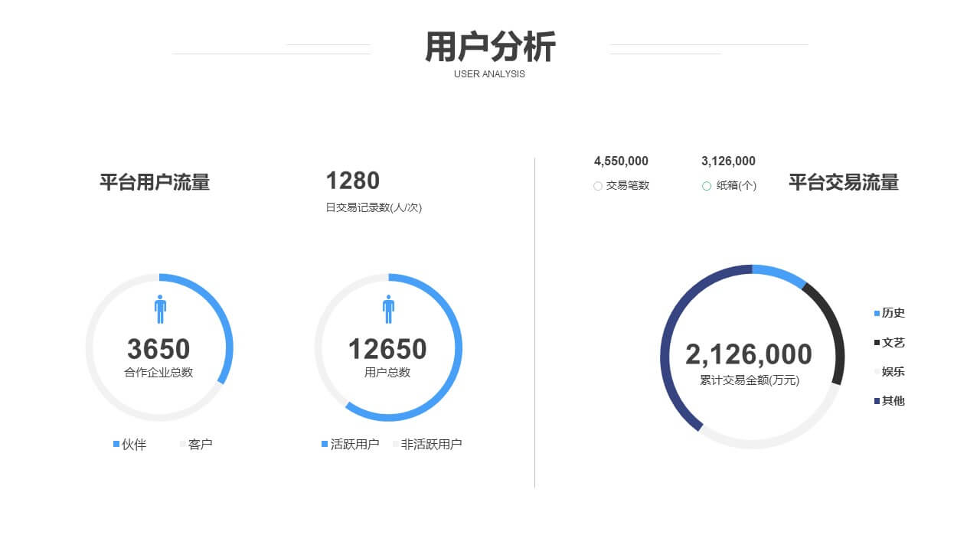Click the 平台用户流量 heading
The image size is (980, 551).
pyautogui.click(x=155, y=182)
